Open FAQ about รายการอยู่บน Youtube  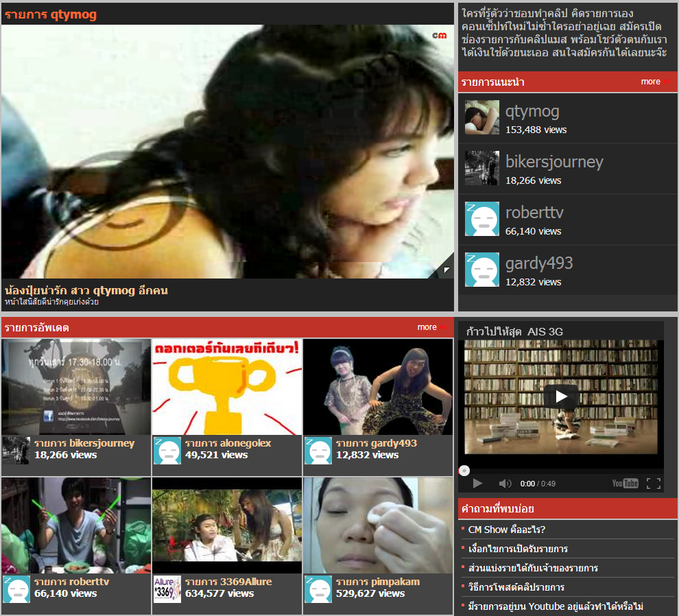(x=556, y=606)
